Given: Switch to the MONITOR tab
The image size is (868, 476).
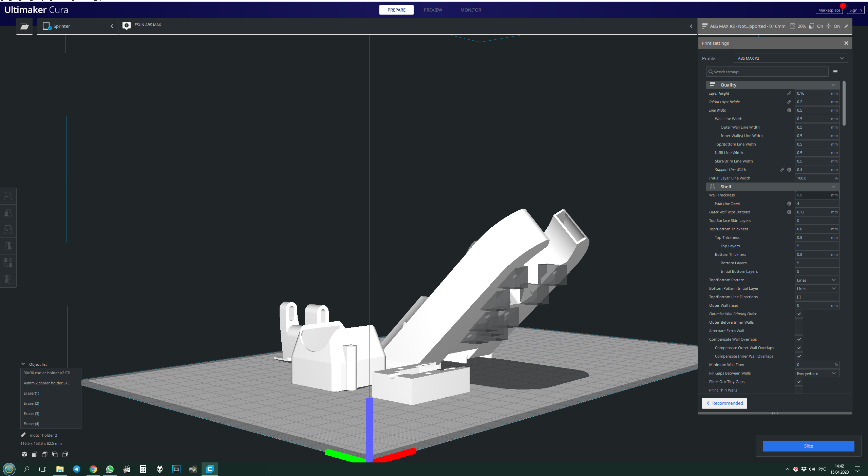Looking at the screenshot, I should (470, 10).
